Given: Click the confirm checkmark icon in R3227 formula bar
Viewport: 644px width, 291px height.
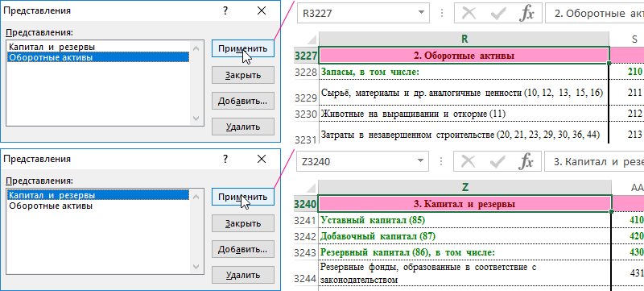Looking at the screenshot, I should pyautogui.click(x=497, y=14).
